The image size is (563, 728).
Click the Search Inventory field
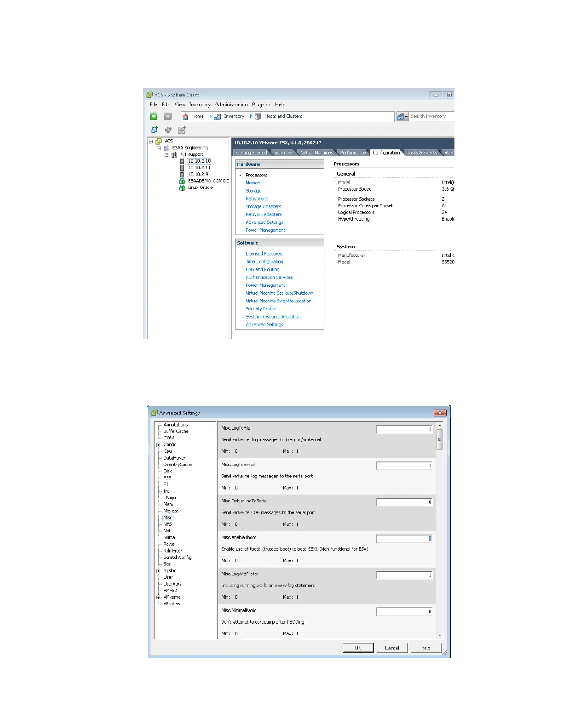(431, 116)
